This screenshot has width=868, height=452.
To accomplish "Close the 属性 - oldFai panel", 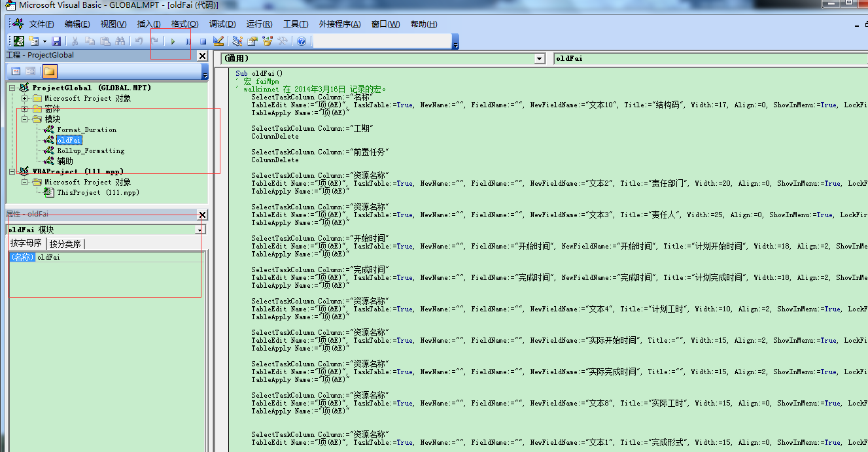I will point(202,215).
